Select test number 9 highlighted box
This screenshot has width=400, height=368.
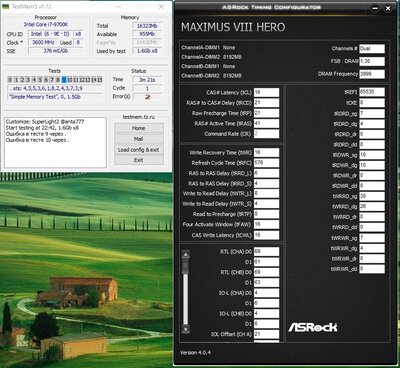click(64, 80)
